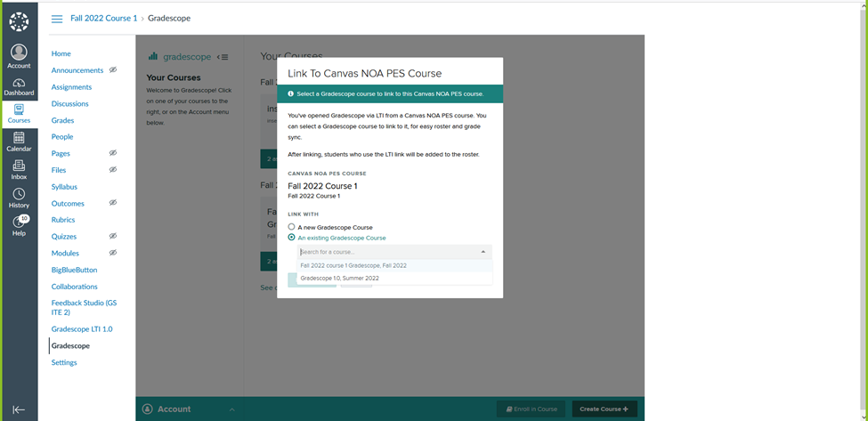The width and height of the screenshot is (868, 421).
Task: Open Syllabus in course navigation
Action: [x=64, y=186]
